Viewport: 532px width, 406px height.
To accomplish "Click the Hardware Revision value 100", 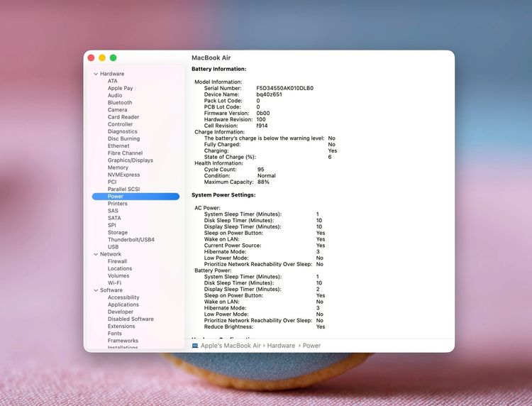I will [x=261, y=119].
